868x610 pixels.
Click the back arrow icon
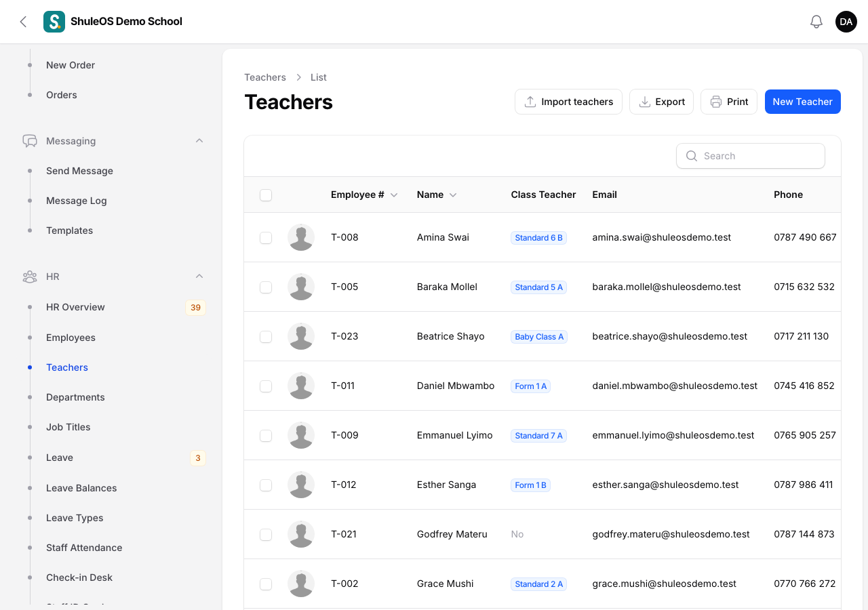click(x=23, y=22)
